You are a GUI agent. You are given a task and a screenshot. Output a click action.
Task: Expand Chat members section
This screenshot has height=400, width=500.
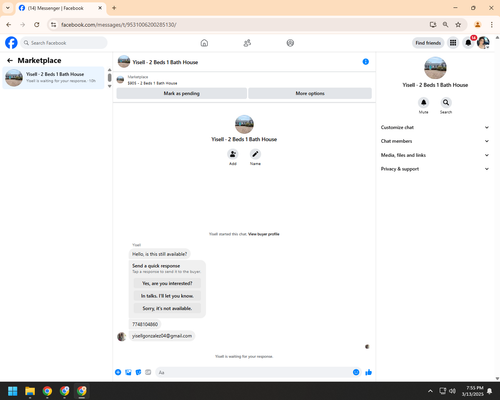pos(435,141)
